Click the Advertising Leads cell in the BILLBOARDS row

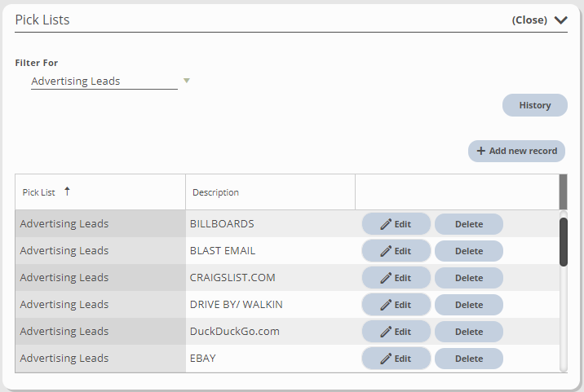(x=100, y=224)
